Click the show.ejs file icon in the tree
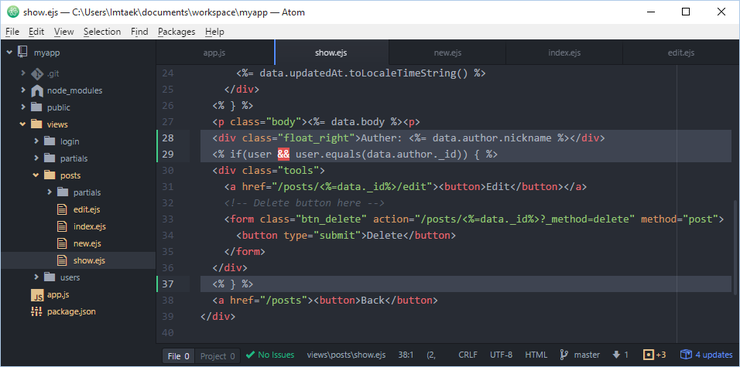The image size is (740, 367). click(x=62, y=260)
